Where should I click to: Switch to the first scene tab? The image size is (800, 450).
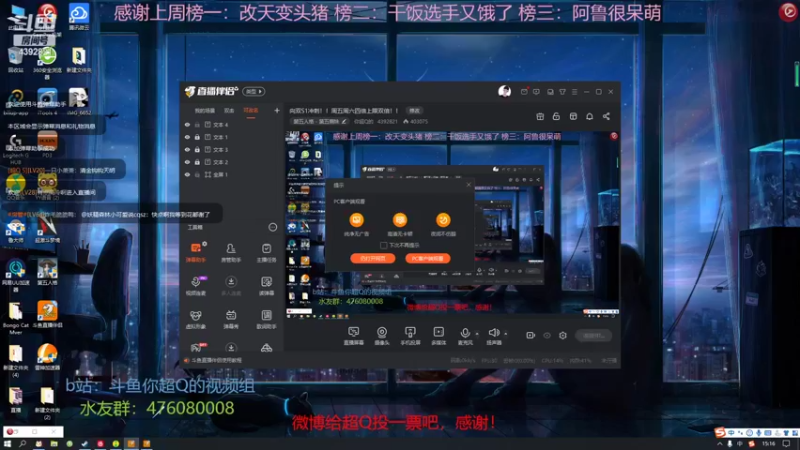(x=205, y=110)
